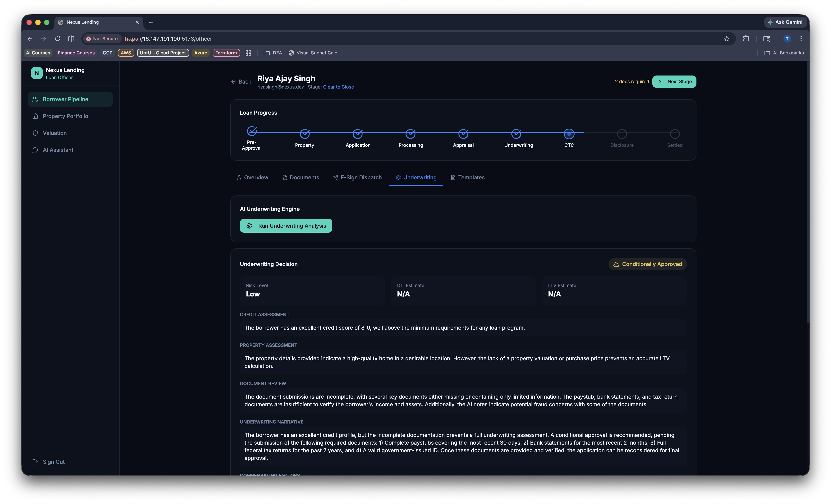Image resolution: width=831 pixels, height=504 pixels.
Task: Click the address bar URL
Action: pyautogui.click(x=169, y=39)
